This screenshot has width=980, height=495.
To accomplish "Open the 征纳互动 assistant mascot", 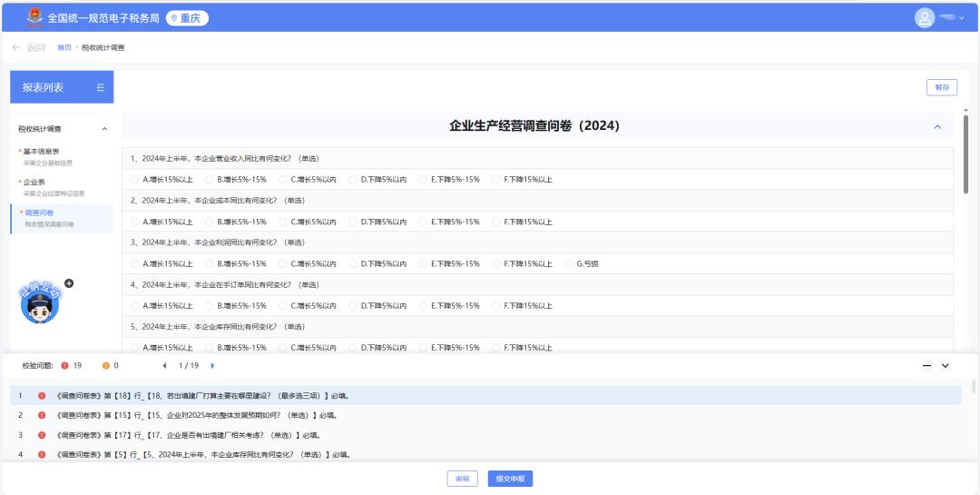I will coord(39,303).
